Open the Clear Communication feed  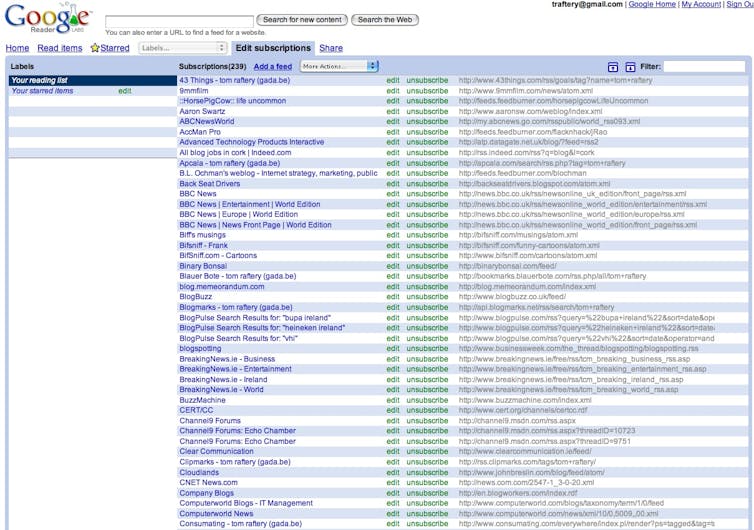(x=216, y=451)
